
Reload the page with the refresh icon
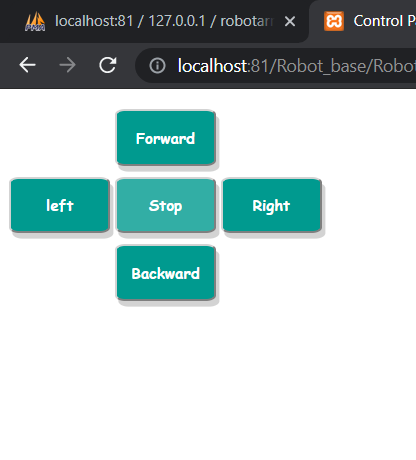coord(108,65)
